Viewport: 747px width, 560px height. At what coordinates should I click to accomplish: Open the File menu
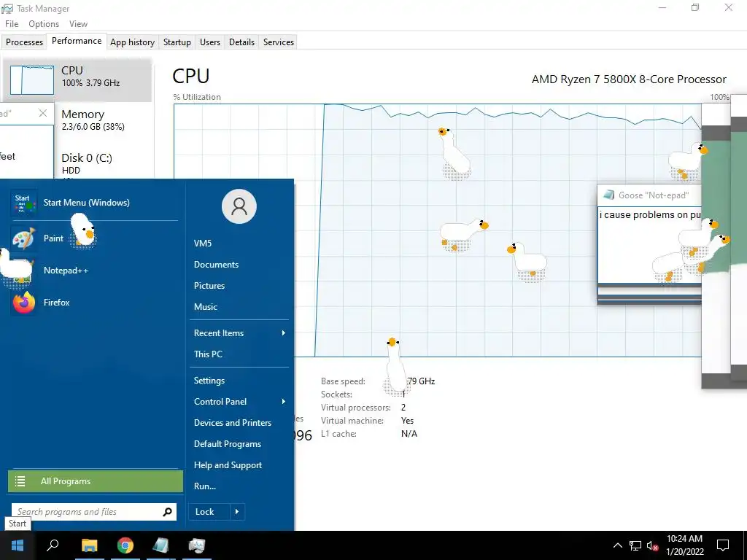click(x=12, y=24)
